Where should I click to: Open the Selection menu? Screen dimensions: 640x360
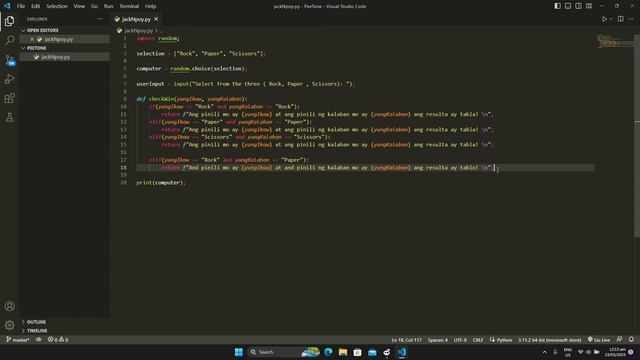[57, 6]
